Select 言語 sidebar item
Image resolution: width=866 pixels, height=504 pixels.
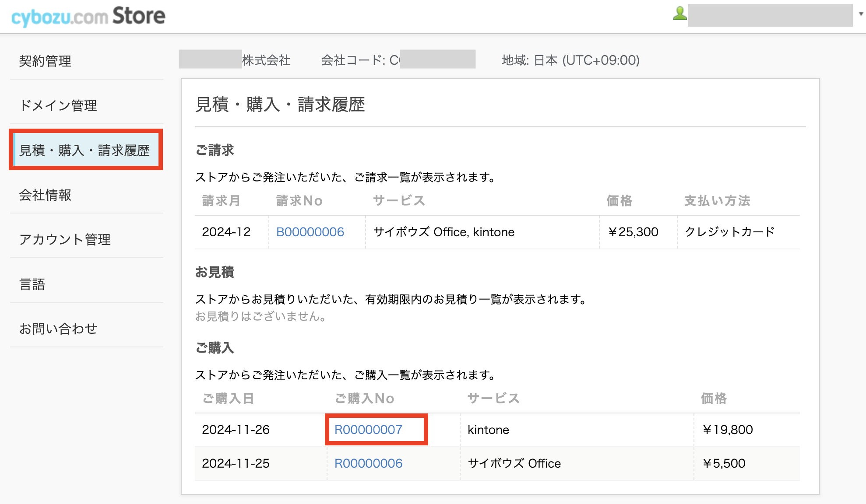pyautogui.click(x=32, y=284)
